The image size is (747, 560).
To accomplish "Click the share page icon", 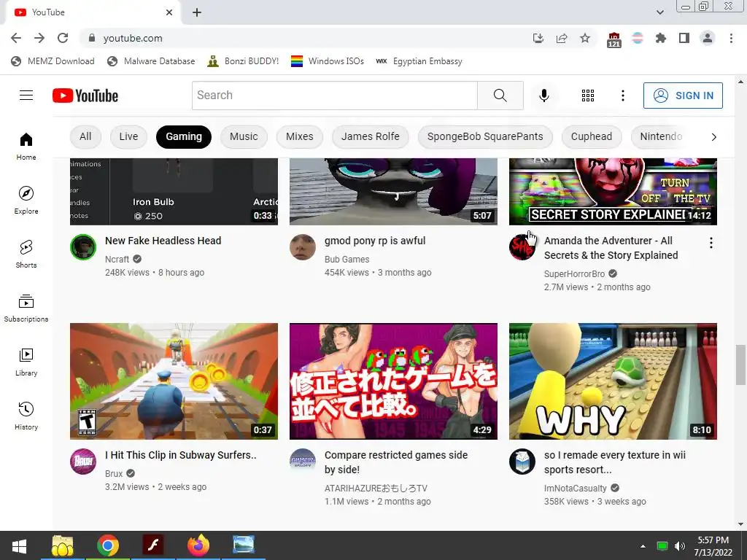I will pos(562,38).
